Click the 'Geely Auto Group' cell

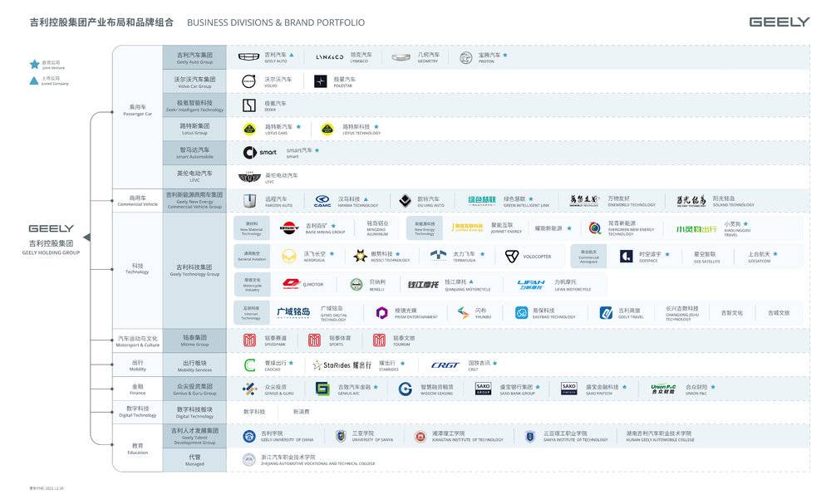(x=194, y=57)
